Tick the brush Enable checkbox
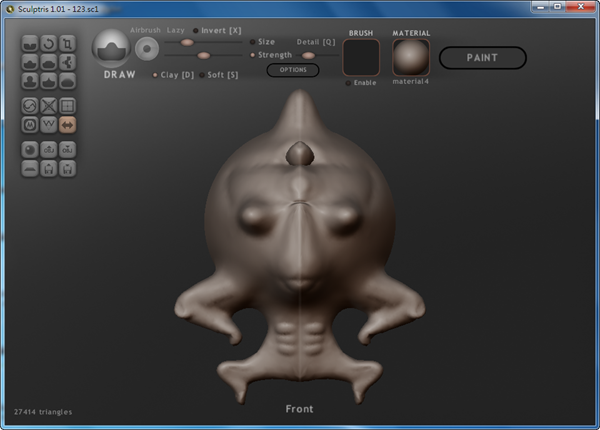 [348, 83]
